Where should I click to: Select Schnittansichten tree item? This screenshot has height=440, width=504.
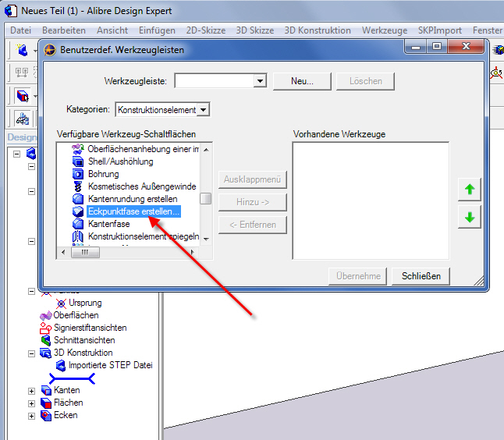pyautogui.click(x=84, y=340)
